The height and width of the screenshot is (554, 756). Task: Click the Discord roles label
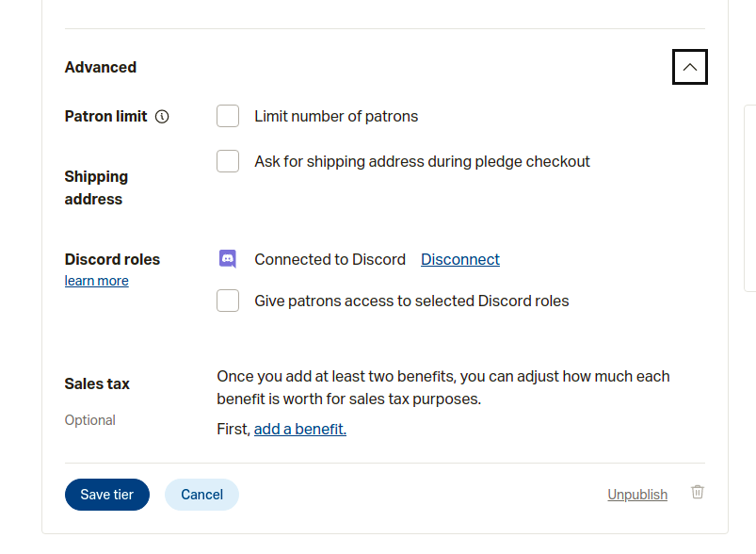pos(112,259)
